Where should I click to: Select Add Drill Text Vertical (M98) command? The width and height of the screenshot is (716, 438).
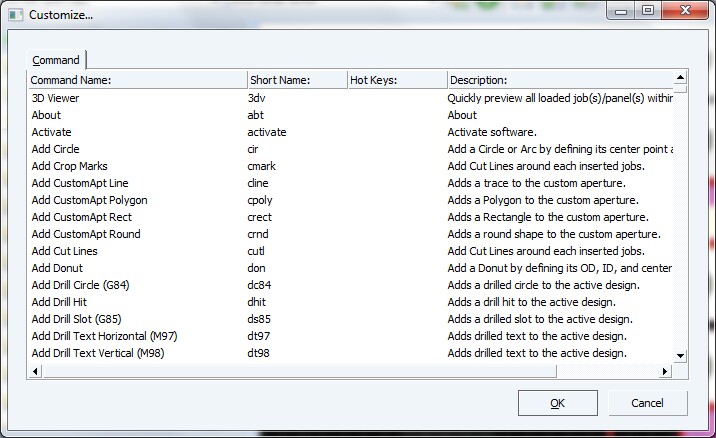98,353
